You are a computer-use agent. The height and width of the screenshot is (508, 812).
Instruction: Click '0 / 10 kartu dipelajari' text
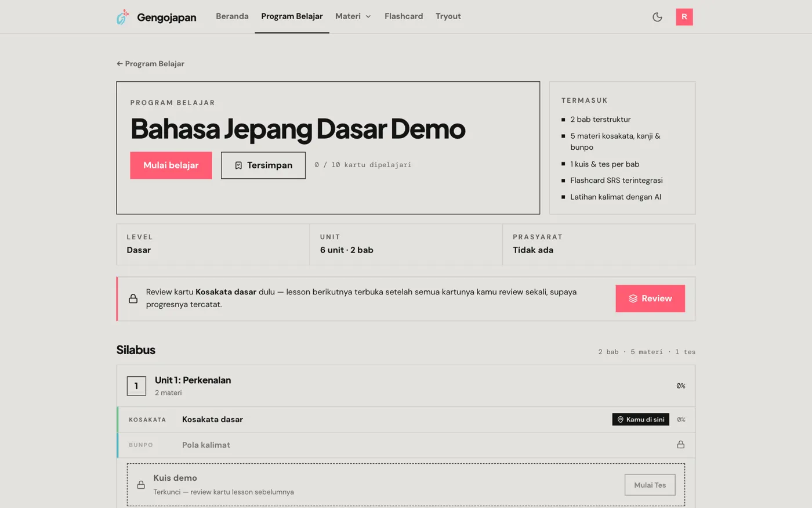pyautogui.click(x=363, y=165)
